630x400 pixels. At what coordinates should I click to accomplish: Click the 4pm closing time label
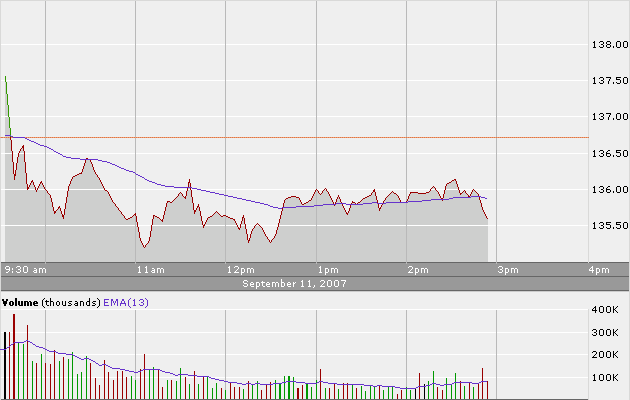pyautogui.click(x=599, y=270)
